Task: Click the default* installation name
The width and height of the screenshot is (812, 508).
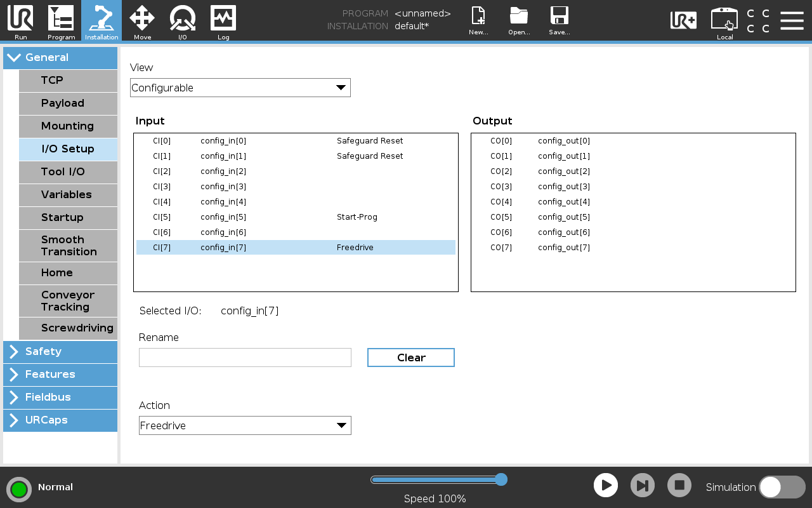Action: 412,26
